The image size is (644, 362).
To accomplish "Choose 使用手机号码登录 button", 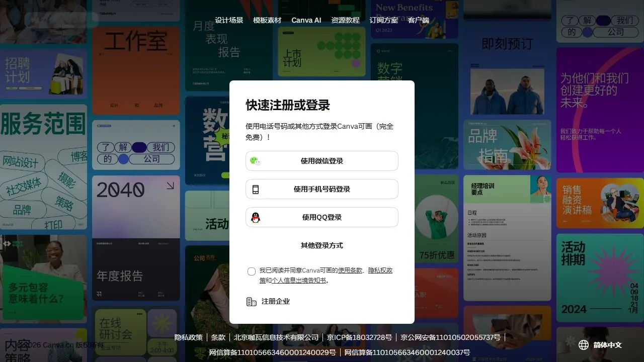I will coord(322,189).
